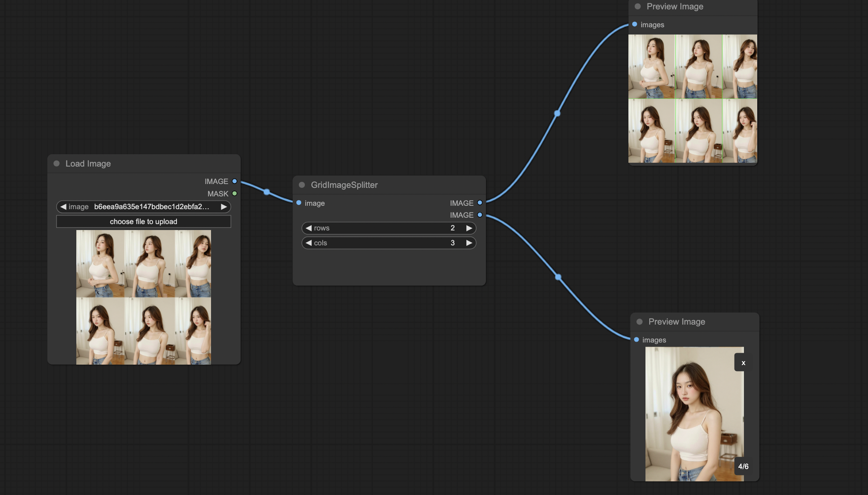Click the Load Image IMAGE output socket
Image resolution: width=868 pixels, height=495 pixels.
234,181
